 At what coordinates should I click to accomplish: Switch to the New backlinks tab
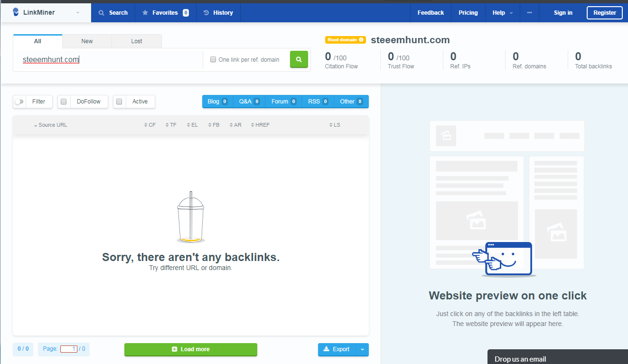(87, 41)
